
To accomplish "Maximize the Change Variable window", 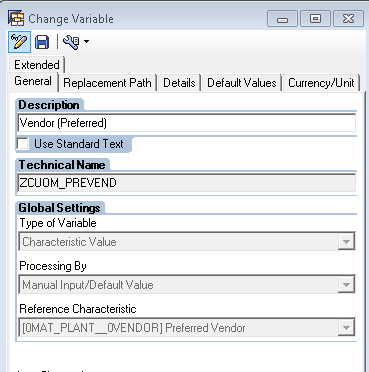I will click(x=315, y=19).
